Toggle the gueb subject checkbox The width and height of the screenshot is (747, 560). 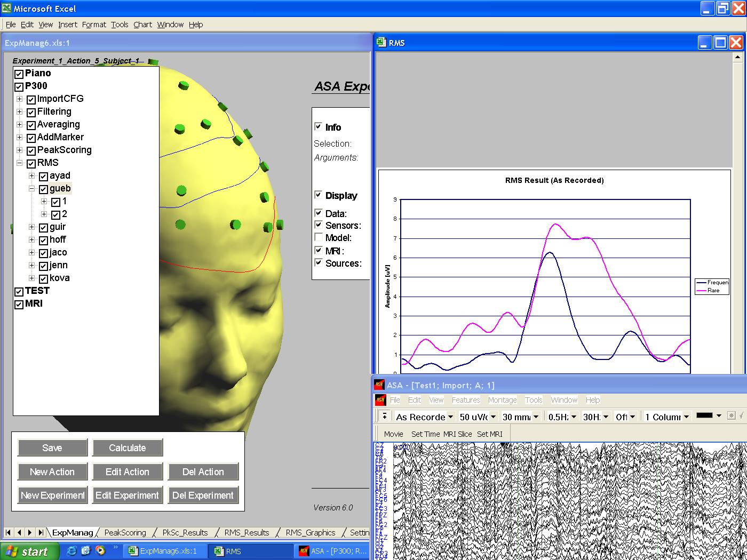43,189
